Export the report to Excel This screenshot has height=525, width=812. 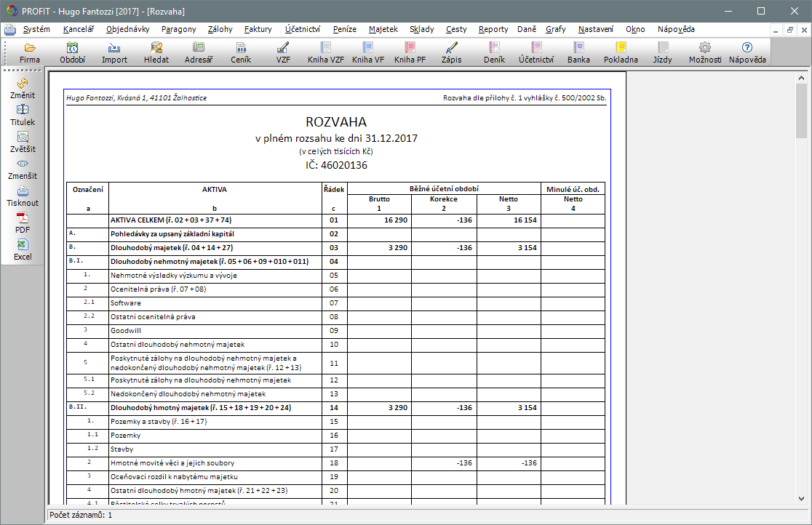coord(23,249)
